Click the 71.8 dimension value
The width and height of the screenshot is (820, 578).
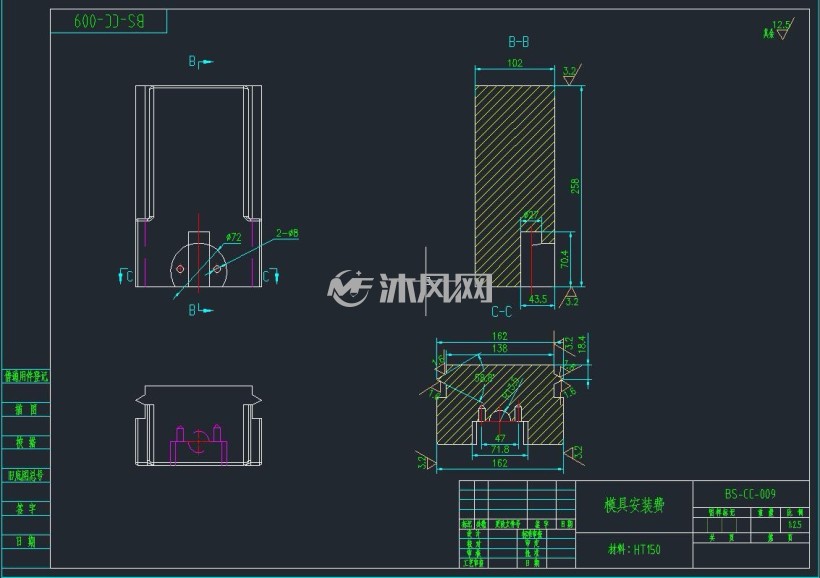coord(499,449)
